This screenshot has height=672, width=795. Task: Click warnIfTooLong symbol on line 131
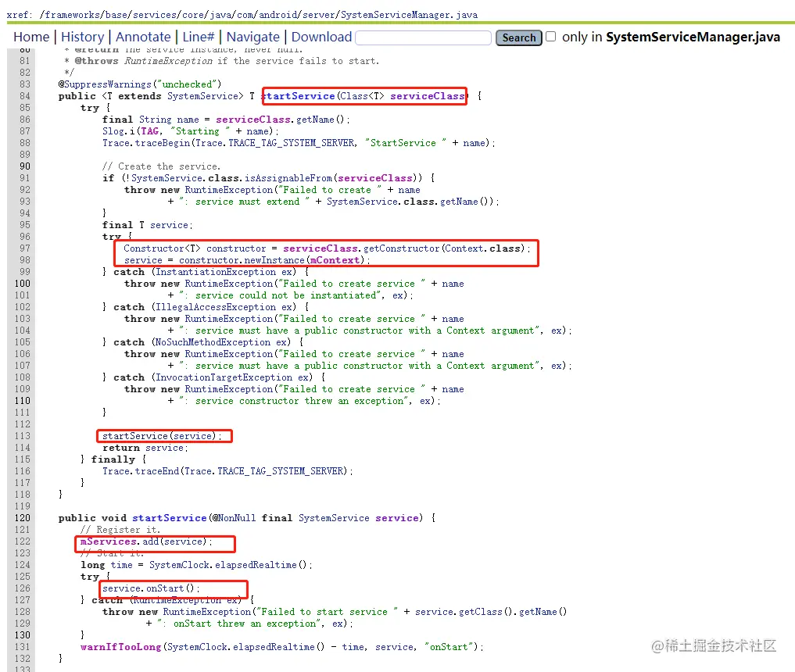pos(120,647)
